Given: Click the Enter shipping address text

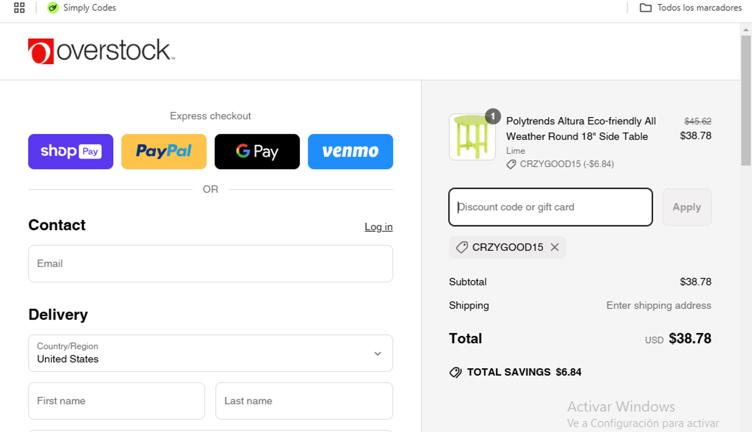Looking at the screenshot, I should coord(658,305).
